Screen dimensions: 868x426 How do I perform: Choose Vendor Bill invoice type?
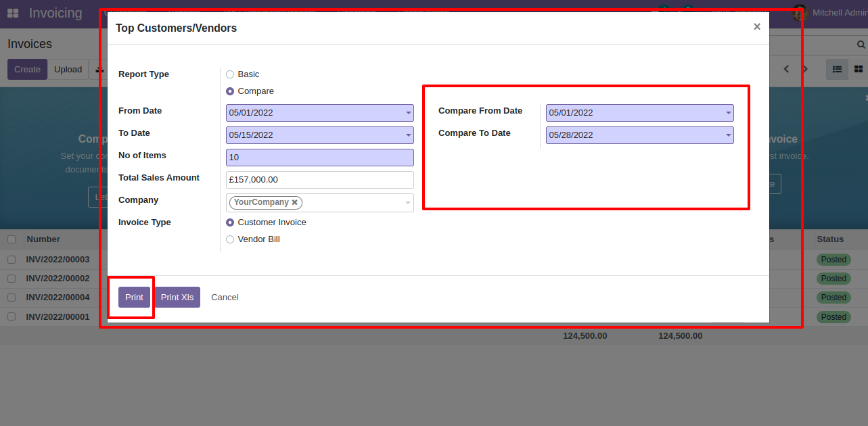(x=230, y=239)
